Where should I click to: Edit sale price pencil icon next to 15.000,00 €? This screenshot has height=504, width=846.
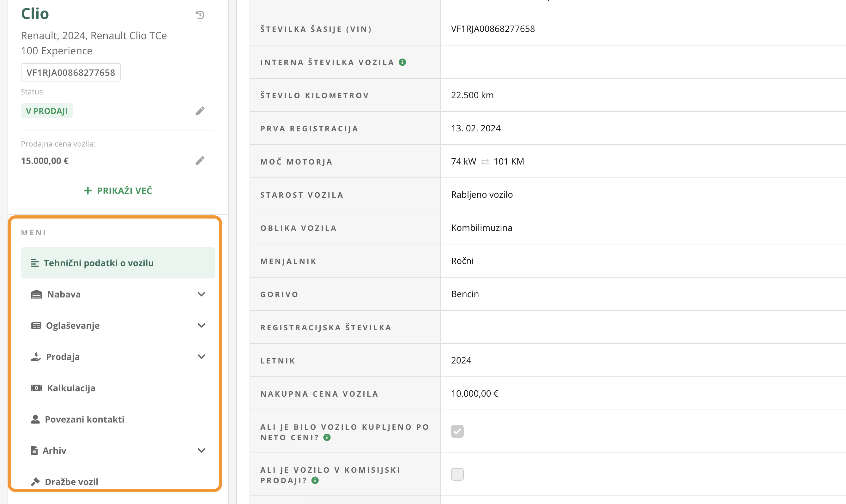coord(200,161)
